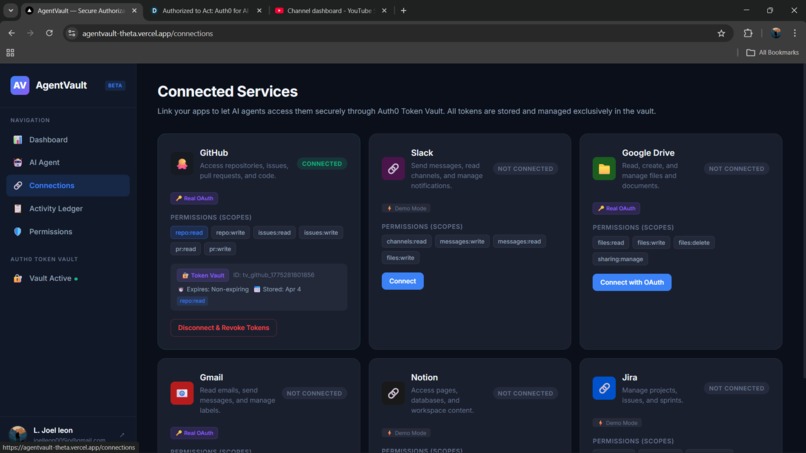Connect the Slack service
Viewport: 806px width, 453px height.
click(x=402, y=281)
